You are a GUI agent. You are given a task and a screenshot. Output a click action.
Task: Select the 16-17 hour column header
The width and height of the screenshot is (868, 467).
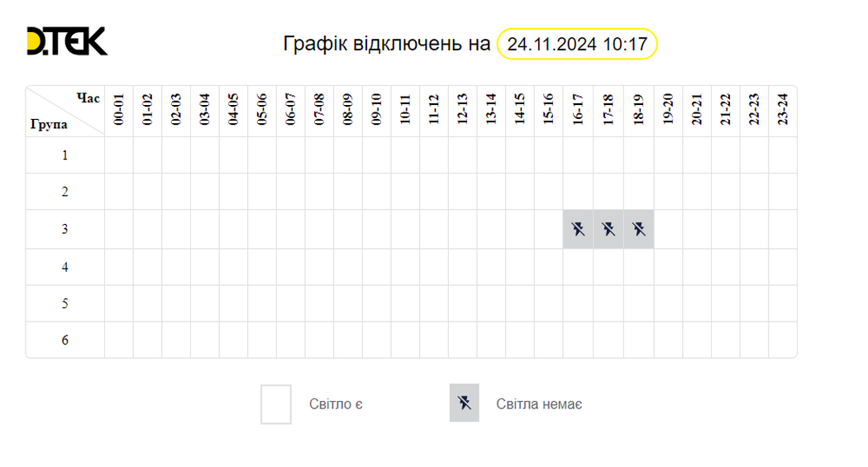[x=578, y=110]
